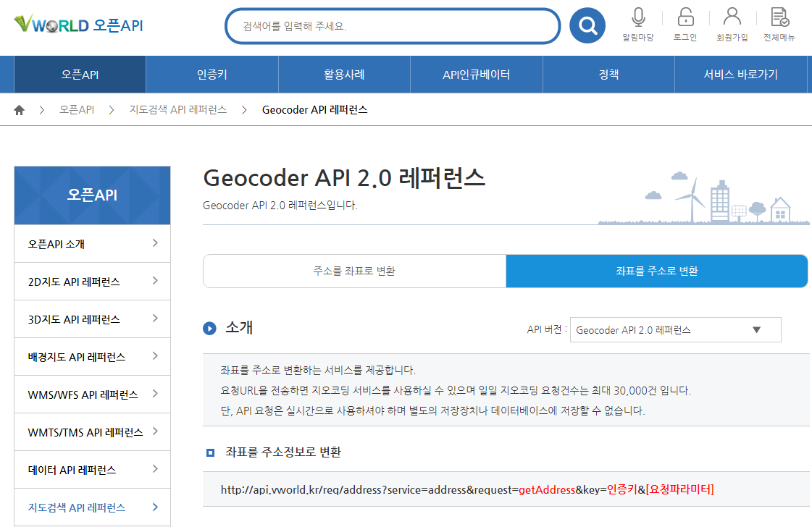Open 배경지도 API 레퍼런스 sidebar item
Screen dimensions: 812x527
(x=92, y=357)
